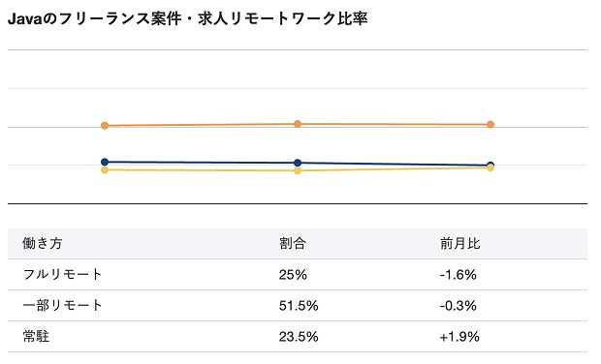This screenshot has width=601, height=364.
Task: Click the first yellow data point
Action: [105, 170]
